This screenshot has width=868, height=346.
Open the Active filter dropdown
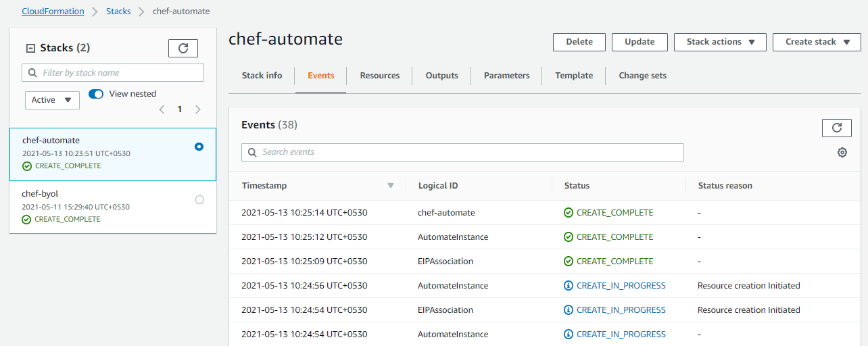52,100
